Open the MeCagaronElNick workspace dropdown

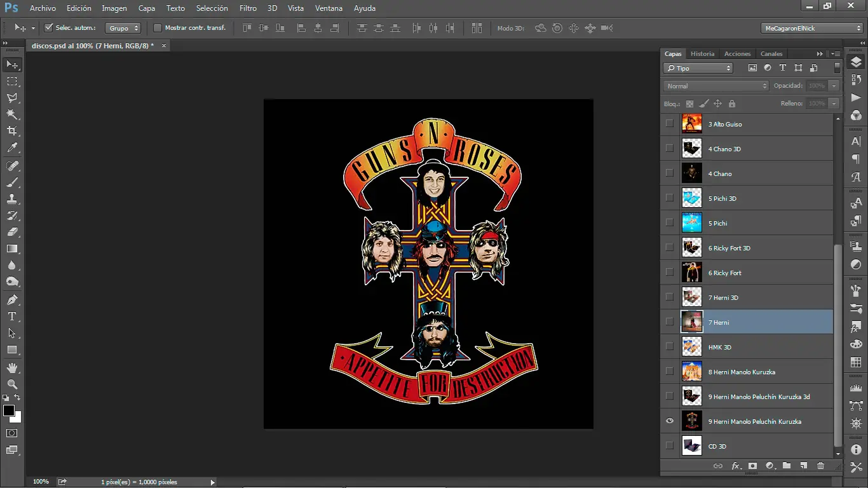coord(811,28)
